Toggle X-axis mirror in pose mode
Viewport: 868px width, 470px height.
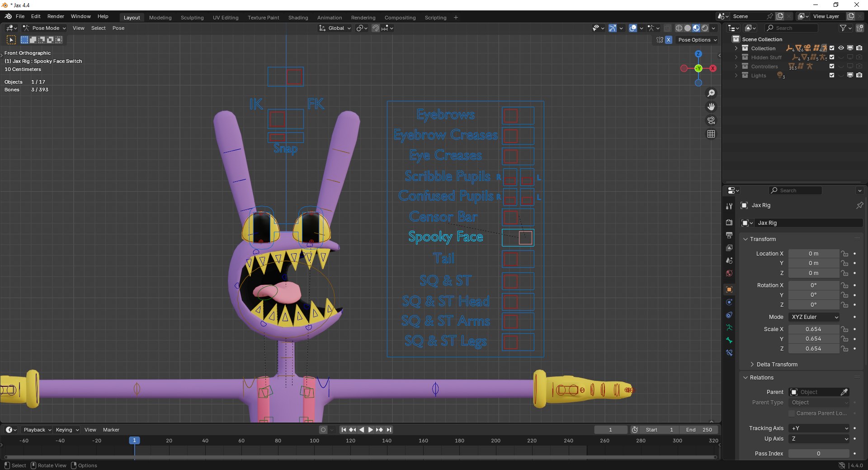668,40
